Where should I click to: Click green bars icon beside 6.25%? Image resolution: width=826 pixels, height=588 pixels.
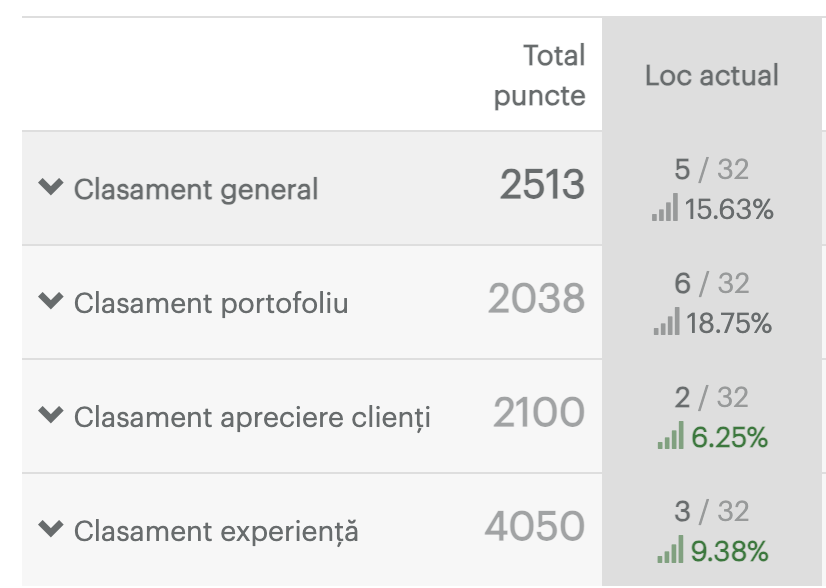tap(671, 435)
